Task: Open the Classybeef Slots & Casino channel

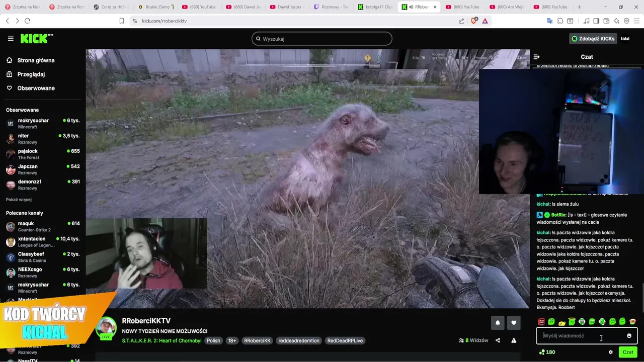Action: tap(43, 257)
